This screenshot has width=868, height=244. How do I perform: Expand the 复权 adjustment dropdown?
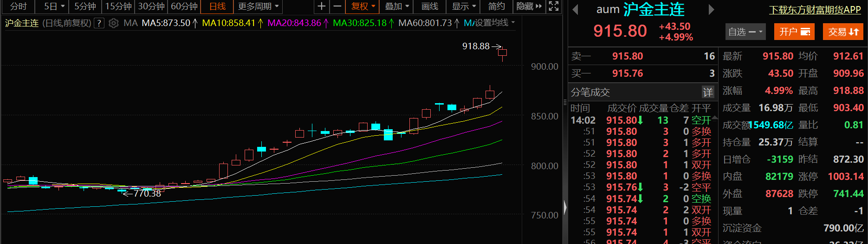click(363, 7)
